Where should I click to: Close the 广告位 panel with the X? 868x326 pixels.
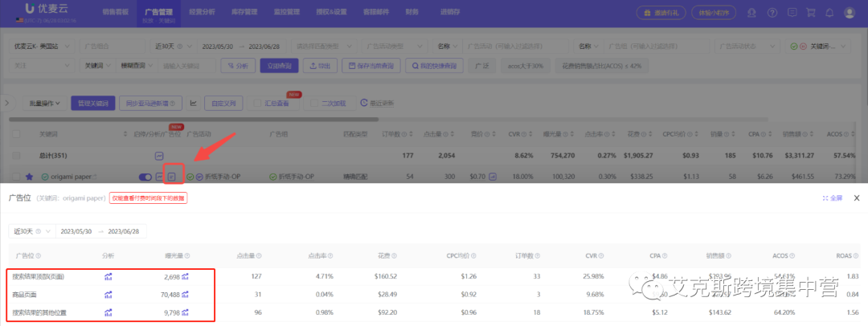[x=857, y=198]
